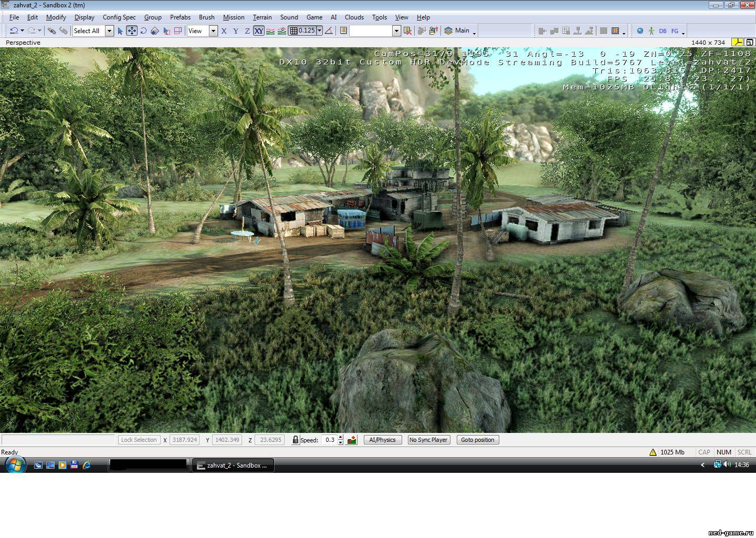Click the X coordinate field 3187.924

point(184,440)
